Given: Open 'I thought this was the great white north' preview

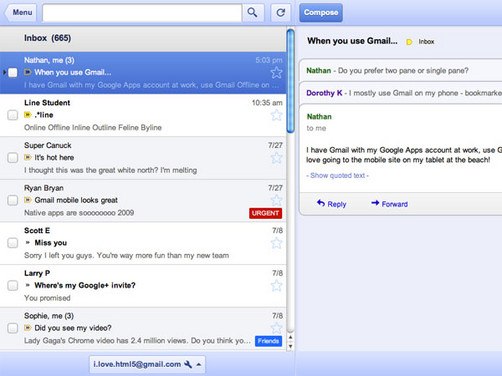Looking at the screenshot, I should click(110, 170).
